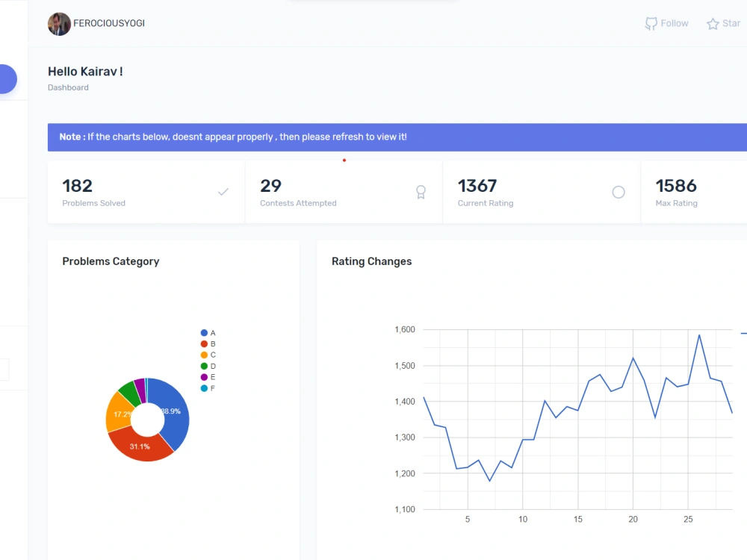
Task: Toggle category F visibility in the legend
Action: click(x=209, y=388)
